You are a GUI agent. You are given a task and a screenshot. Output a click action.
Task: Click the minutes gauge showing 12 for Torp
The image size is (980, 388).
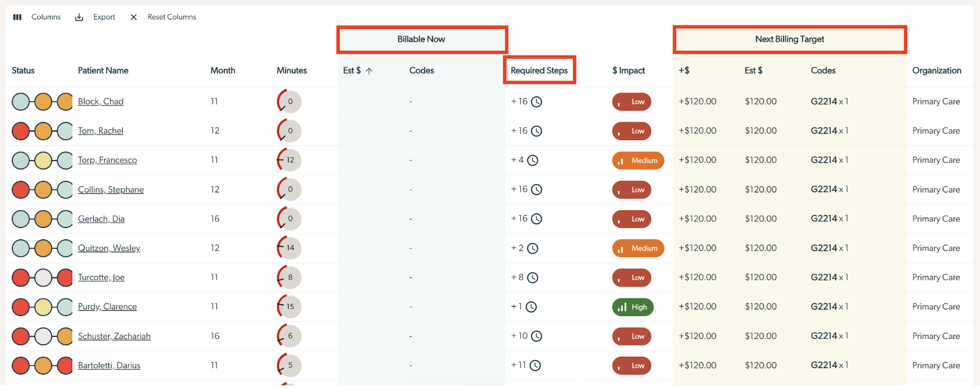point(289,160)
